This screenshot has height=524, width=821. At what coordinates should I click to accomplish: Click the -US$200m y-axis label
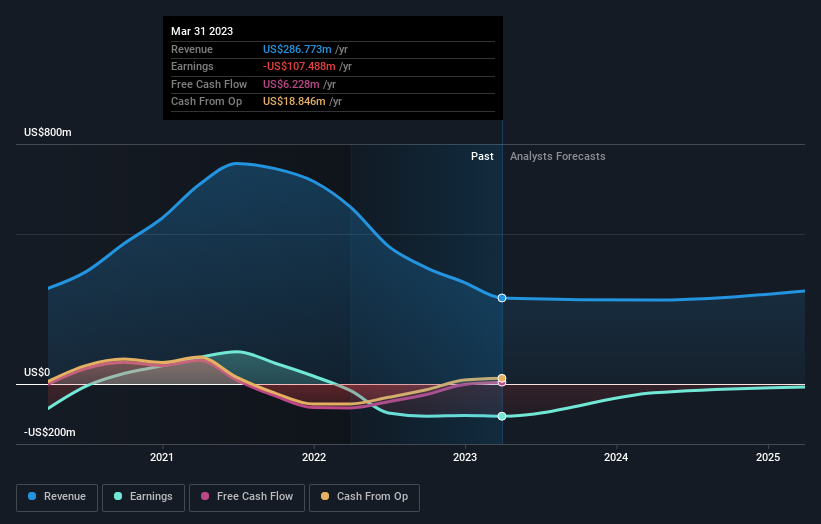(x=50, y=432)
